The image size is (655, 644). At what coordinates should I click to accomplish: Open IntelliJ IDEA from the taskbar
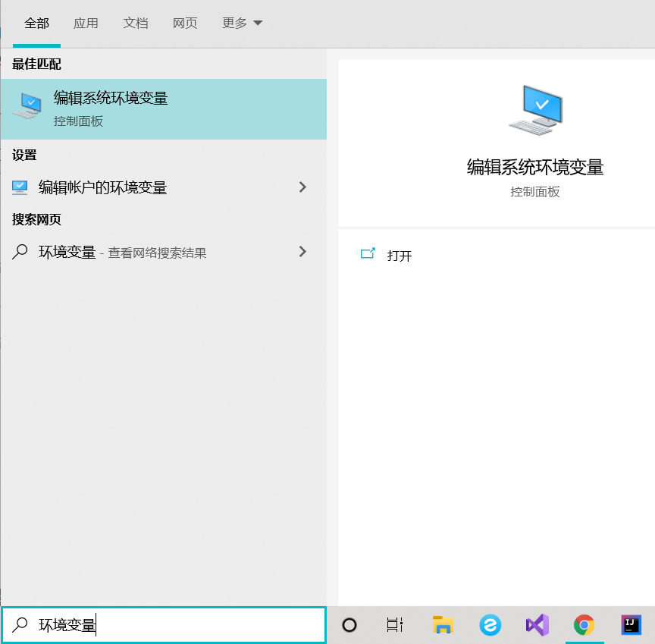(631, 625)
